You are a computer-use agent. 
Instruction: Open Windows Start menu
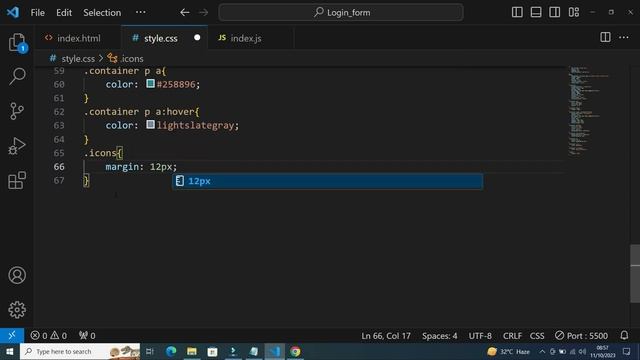tap(9, 351)
